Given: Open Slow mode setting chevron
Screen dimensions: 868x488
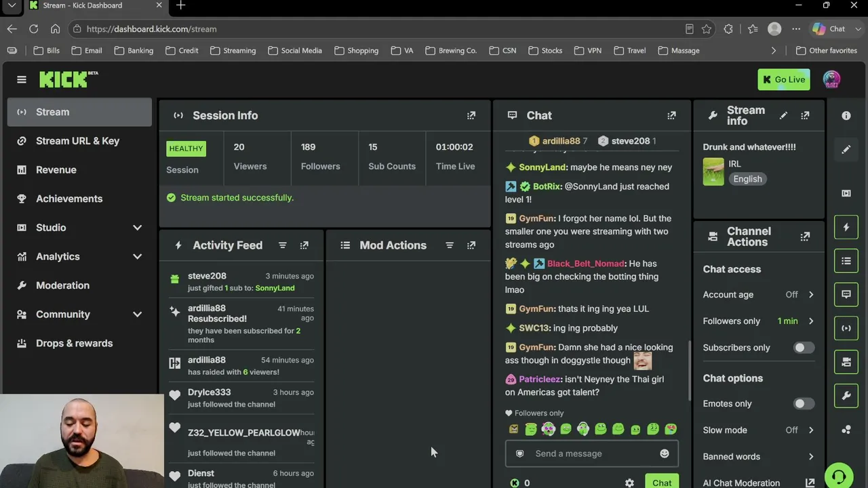Looking at the screenshot, I should [x=811, y=430].
